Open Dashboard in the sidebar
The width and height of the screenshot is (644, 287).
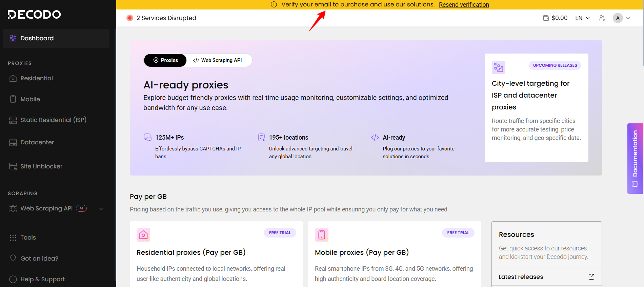56,38
